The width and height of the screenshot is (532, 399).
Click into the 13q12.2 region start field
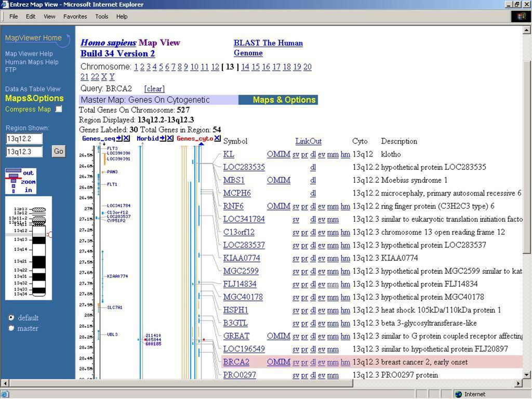24,139
